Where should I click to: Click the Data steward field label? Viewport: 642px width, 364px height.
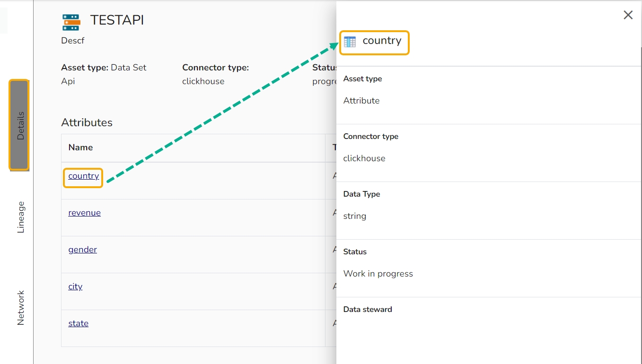click(368, 310)
